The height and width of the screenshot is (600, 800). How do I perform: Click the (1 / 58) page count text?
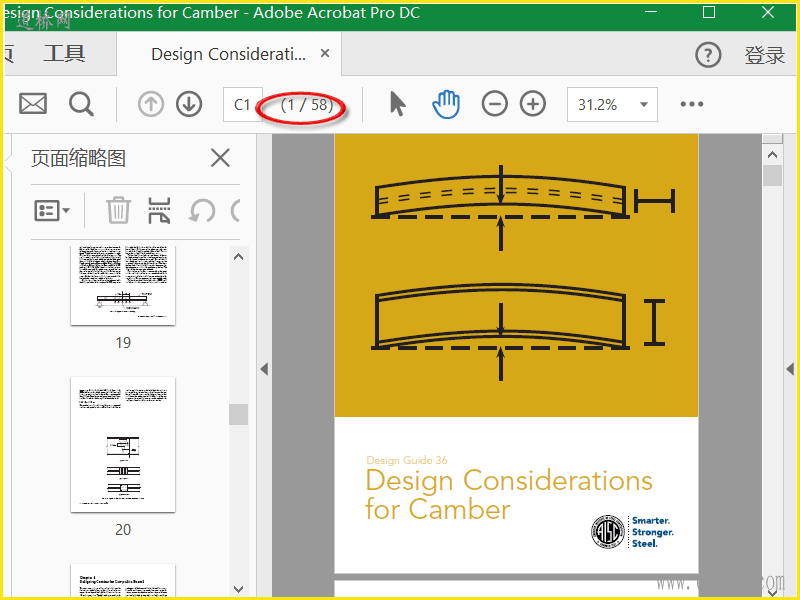(307, 105)
